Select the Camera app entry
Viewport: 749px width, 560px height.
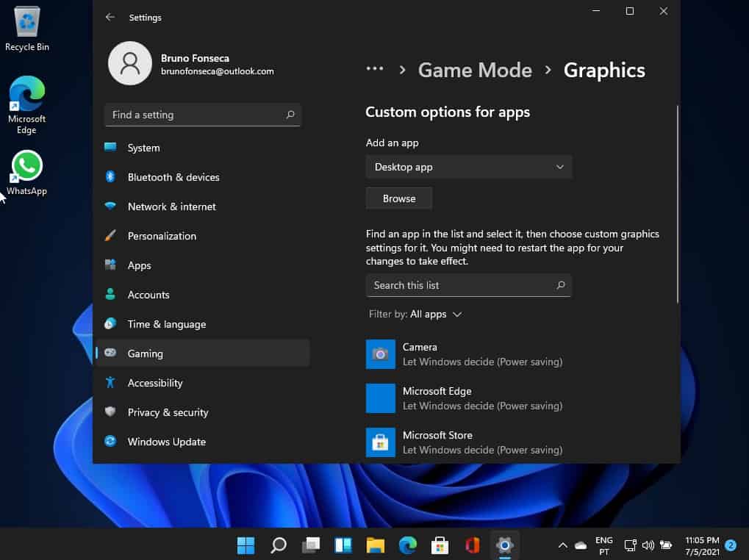516,354
